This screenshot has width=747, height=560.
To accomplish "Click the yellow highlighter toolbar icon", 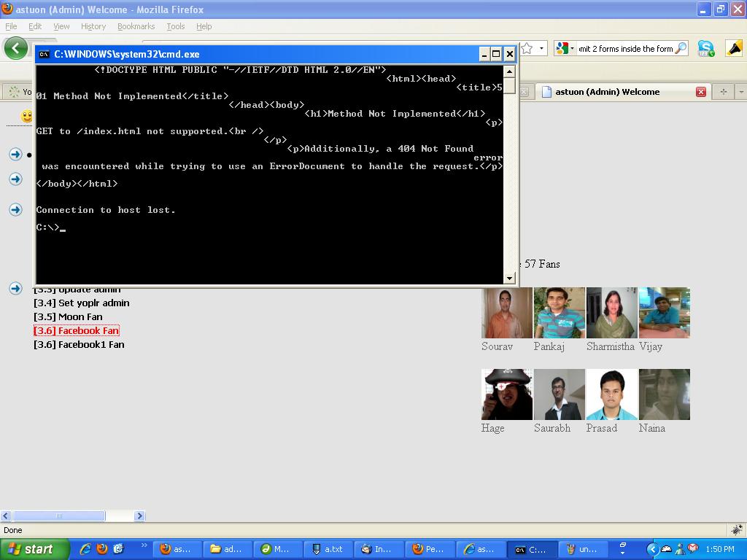I will tap(734, 48).
